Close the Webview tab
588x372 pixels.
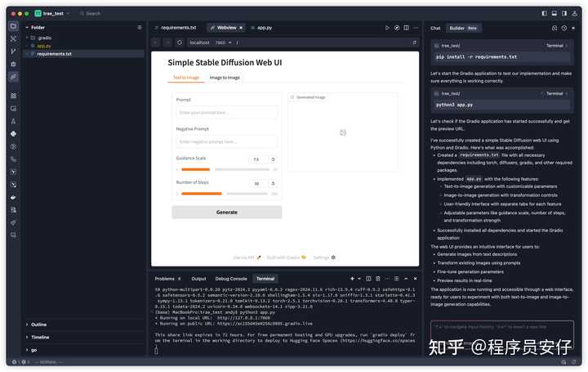pos(243,28)
